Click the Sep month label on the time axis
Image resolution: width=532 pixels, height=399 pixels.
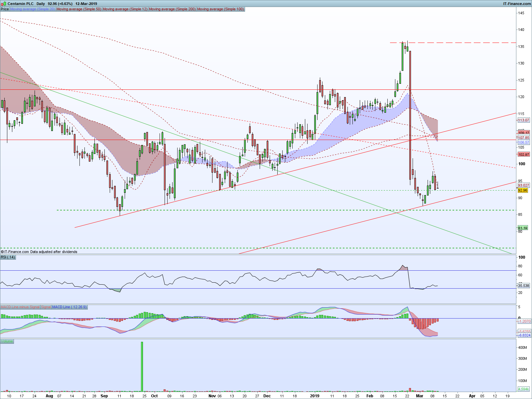[x=104, y=396]
